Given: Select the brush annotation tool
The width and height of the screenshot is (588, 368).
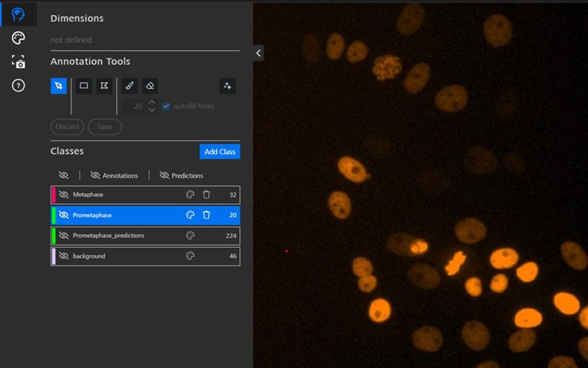Looking at the screenshot, I should click(x=129, y=86).
